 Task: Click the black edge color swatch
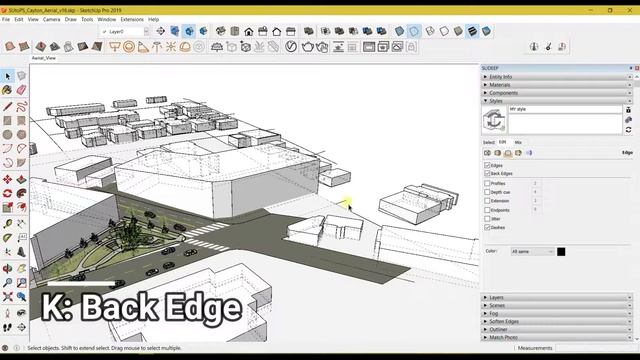coord(561,252)
